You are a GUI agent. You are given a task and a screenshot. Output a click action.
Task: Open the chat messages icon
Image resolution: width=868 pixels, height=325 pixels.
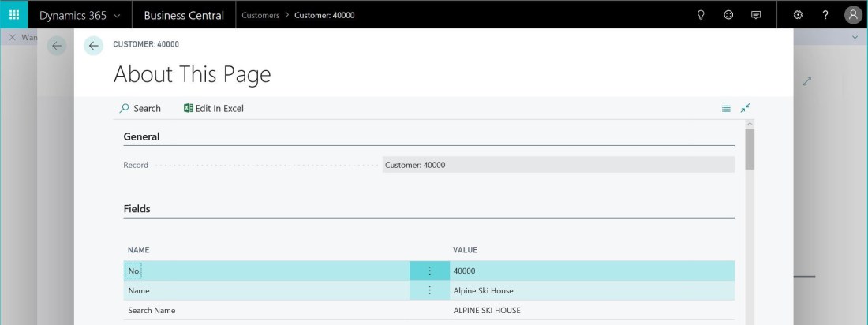(x=756, y=15)
